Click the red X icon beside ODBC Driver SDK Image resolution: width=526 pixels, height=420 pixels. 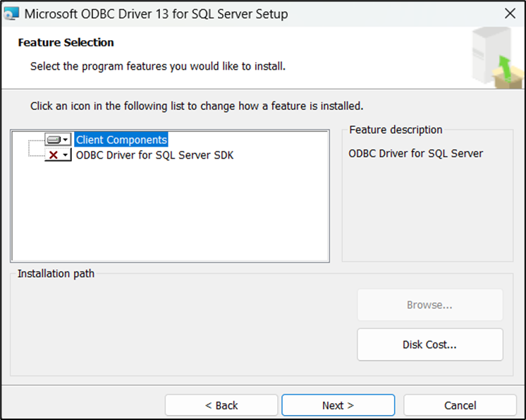(54, 155)
